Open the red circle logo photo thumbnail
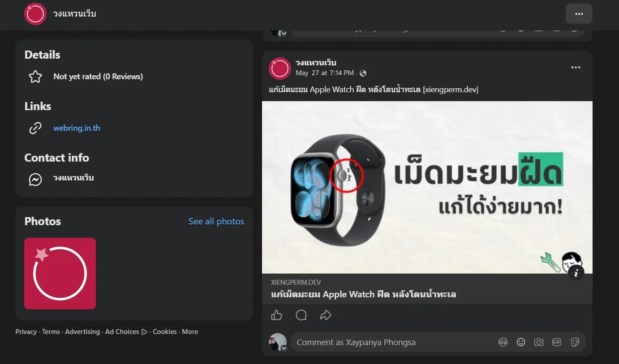 [x=60, y=274]
